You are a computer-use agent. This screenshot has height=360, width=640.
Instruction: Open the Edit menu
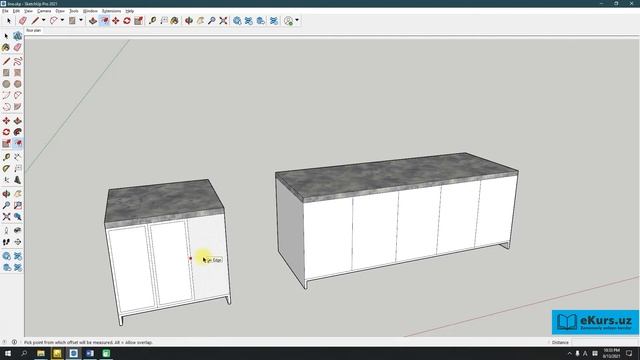[x=16, y=11]
